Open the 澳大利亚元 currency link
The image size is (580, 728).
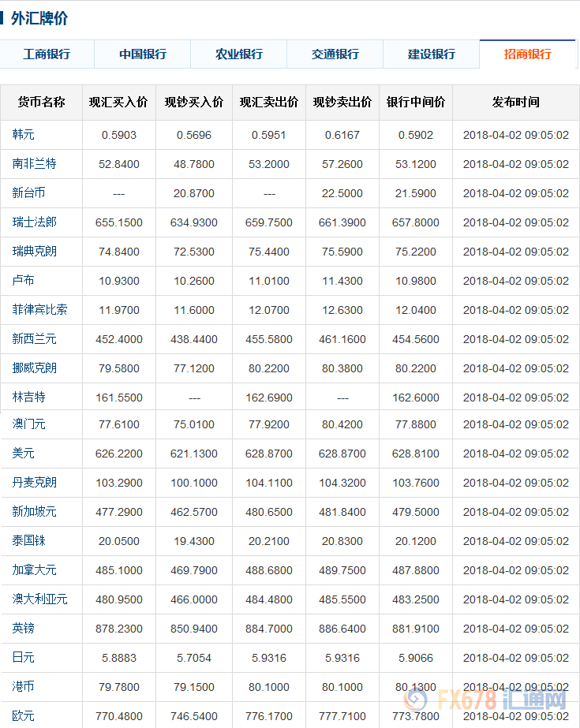click(x=40, y=599)
